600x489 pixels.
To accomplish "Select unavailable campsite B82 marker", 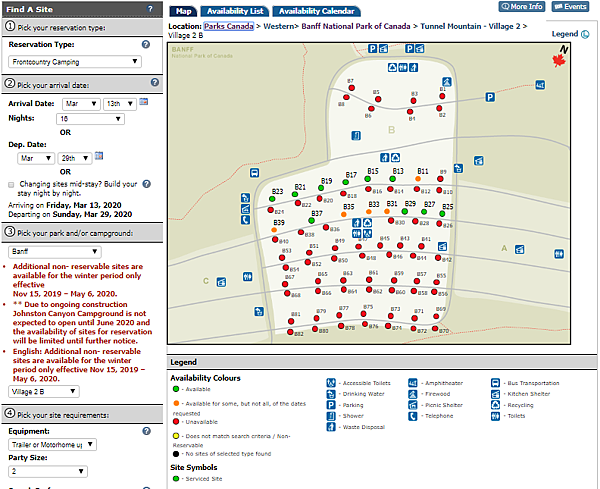I will coord(290,332).
